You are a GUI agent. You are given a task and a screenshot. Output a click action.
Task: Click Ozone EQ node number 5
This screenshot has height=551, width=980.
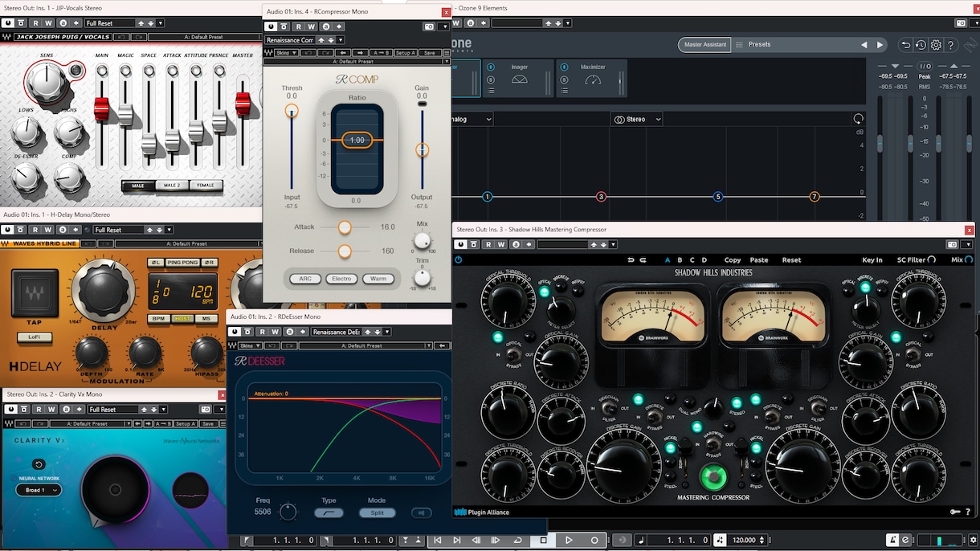[x=718, y=197]
